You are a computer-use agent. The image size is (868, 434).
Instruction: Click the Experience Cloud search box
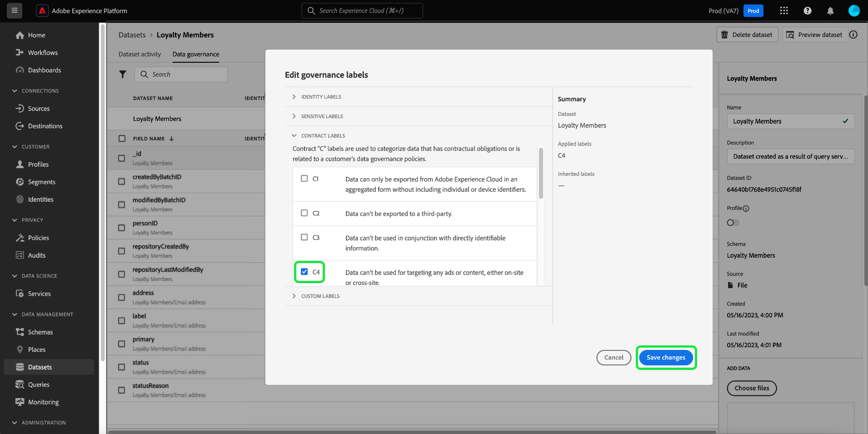[x=362, y=10]
